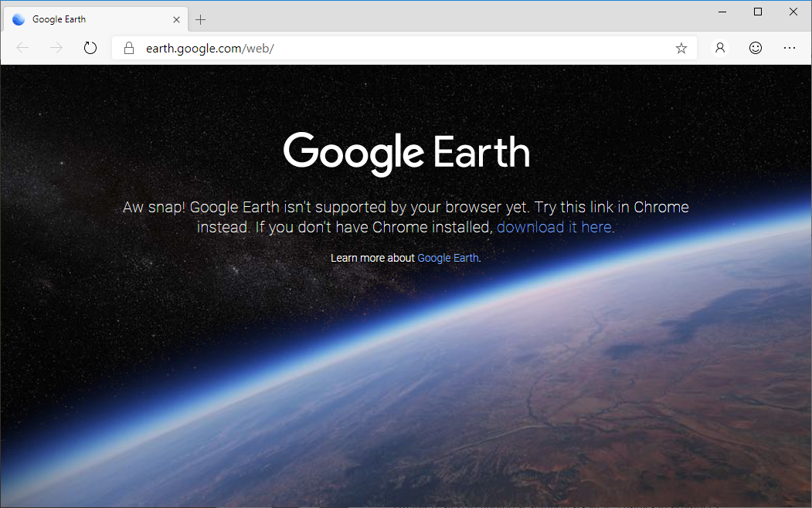Maximize the browser window
Screen dimensions: 812x508
tap(758, 12)
